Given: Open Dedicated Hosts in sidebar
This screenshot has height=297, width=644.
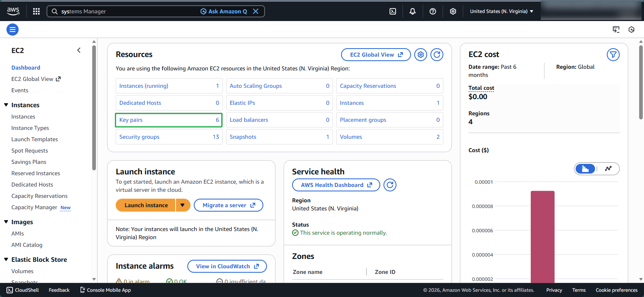Looking at the screenshot, I should 32,185.
